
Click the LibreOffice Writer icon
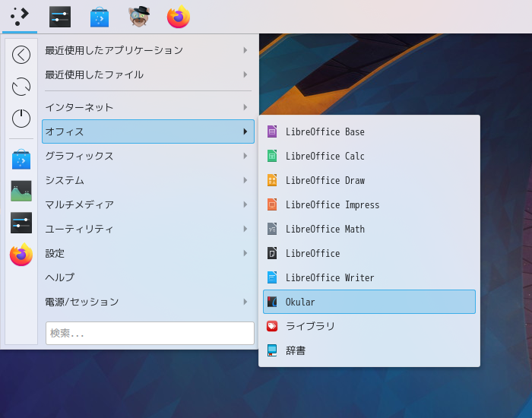point(272,277)
